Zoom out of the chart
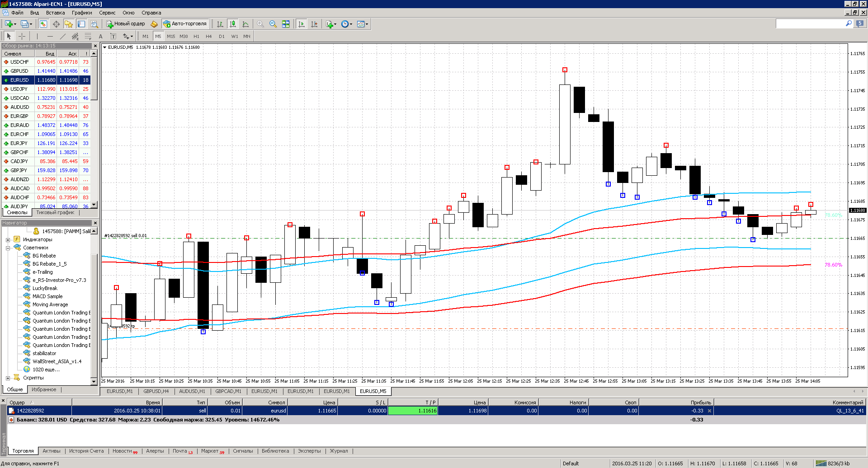 [x=273, y=24]
